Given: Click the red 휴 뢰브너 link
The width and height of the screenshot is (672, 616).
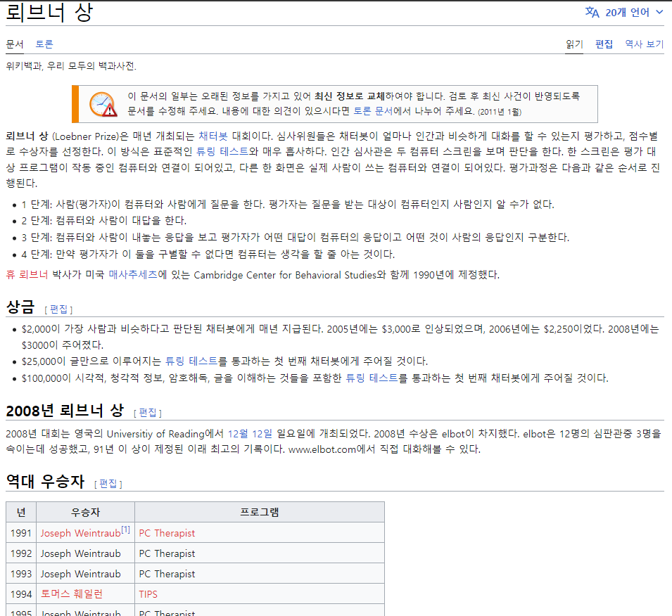Looking at the screenshot, I should (x=27, y=274).
